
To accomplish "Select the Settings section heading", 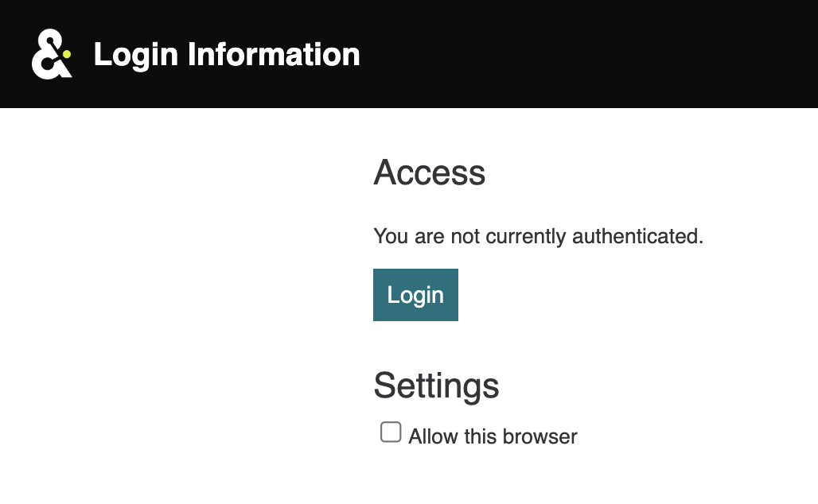I will 436,386.
